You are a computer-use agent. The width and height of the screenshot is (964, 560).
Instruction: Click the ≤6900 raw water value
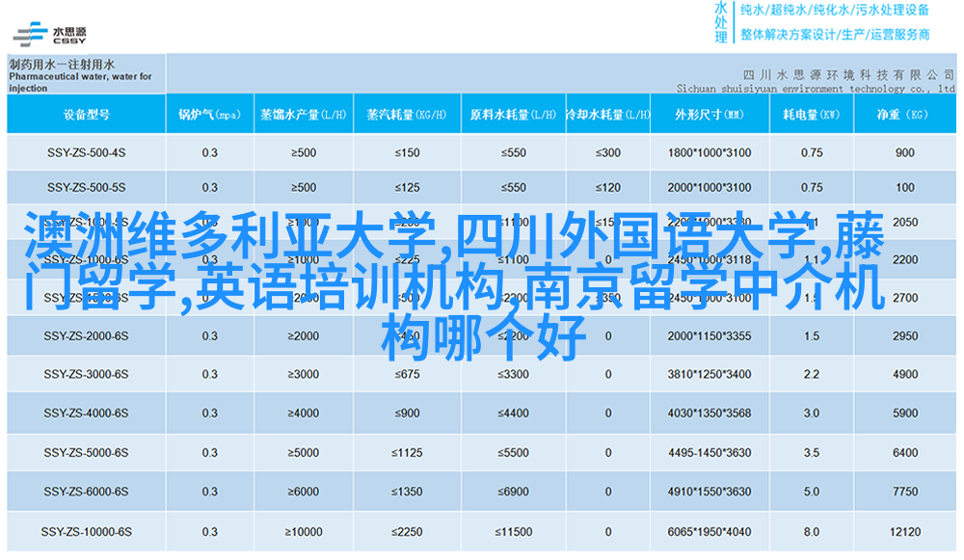pos(514,492)
